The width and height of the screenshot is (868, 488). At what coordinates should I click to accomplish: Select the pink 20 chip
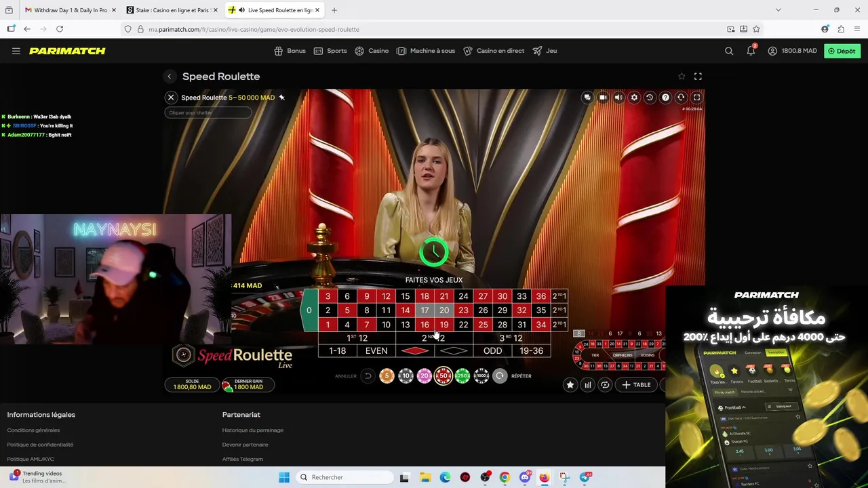click(425, 375)
